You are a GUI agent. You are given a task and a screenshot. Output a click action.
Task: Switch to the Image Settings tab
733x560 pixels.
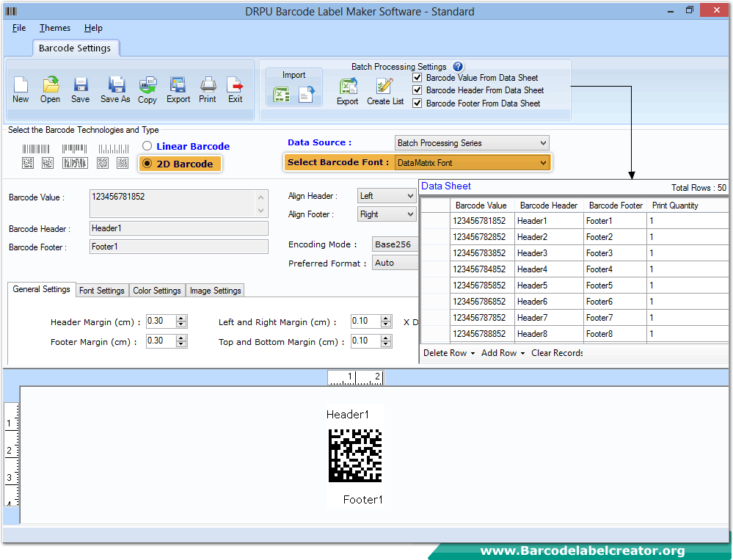(x=216, y=291)
